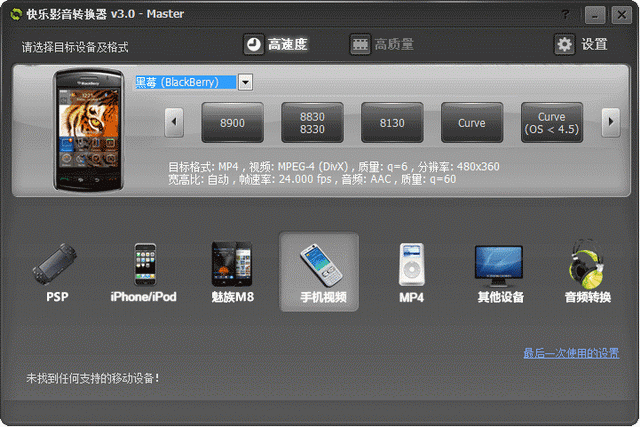
Task: Show more models with right arrow
Action: pyautogui.click(x=611, y=122)
